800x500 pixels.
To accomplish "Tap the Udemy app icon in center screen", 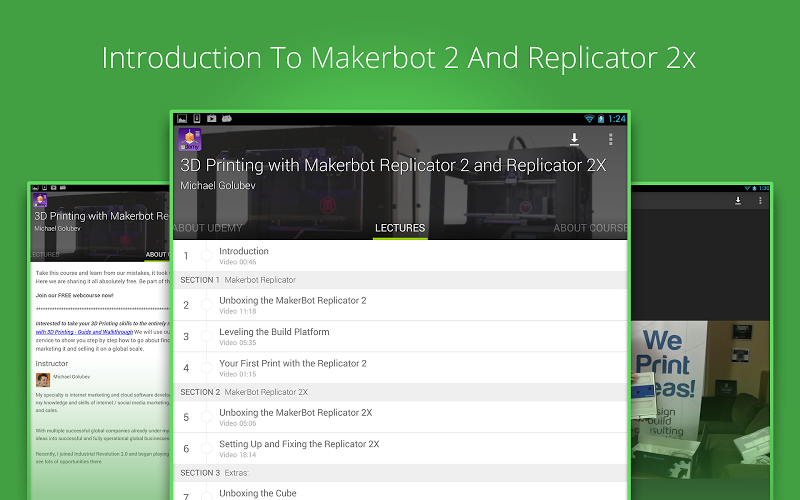I will point(190,139).
